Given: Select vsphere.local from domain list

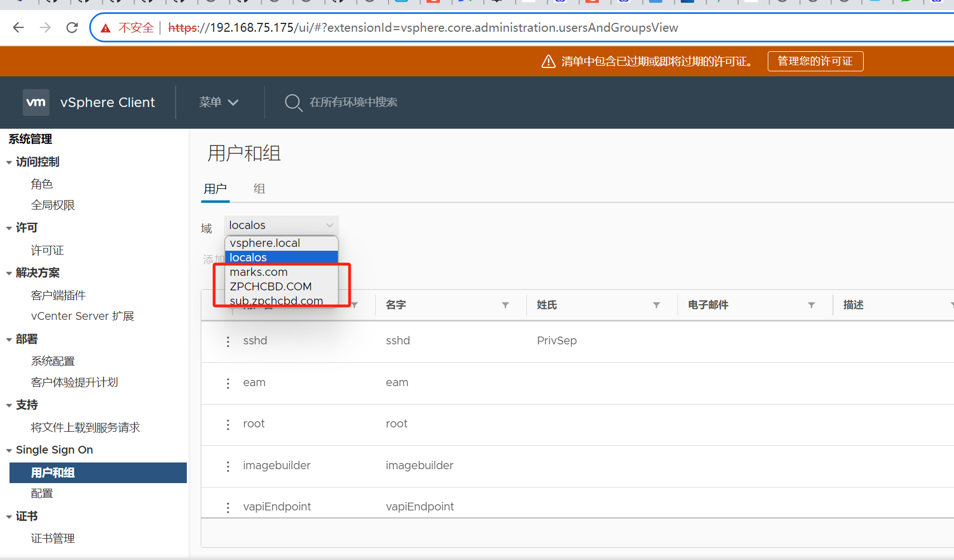Looking at the screenshot, I should tap(282, 243).
